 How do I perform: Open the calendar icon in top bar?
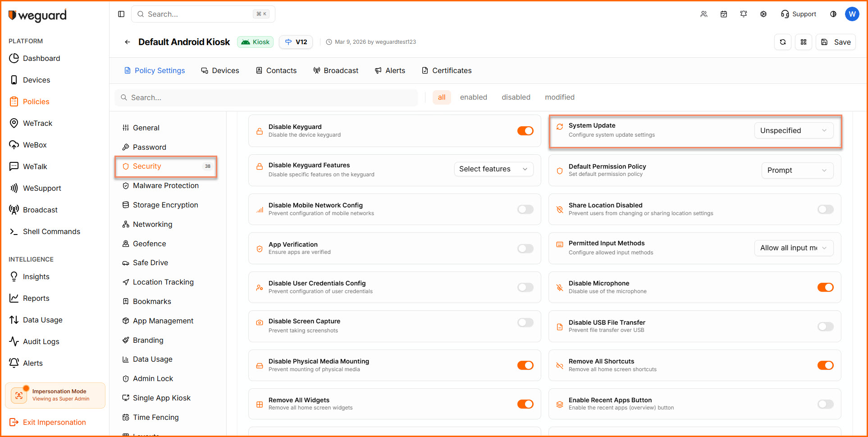pos(724,14)
